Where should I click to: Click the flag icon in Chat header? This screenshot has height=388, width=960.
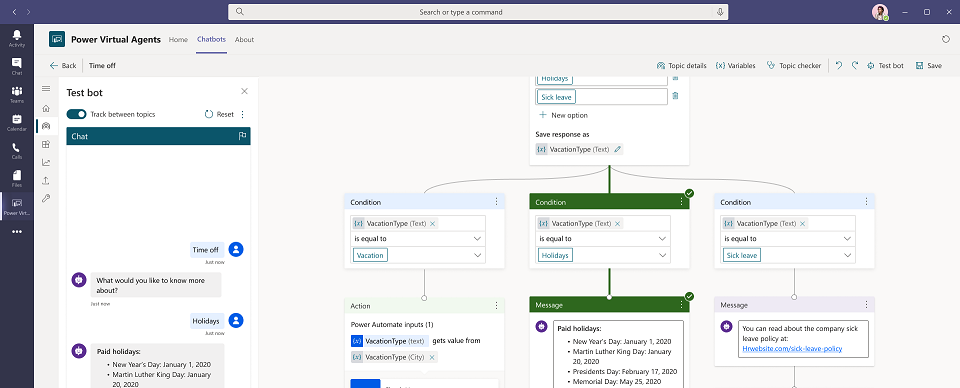pos(242,136)
